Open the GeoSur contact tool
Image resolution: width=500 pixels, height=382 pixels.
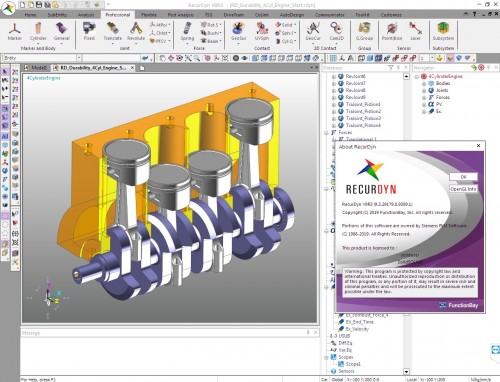[x=238, y=31]
